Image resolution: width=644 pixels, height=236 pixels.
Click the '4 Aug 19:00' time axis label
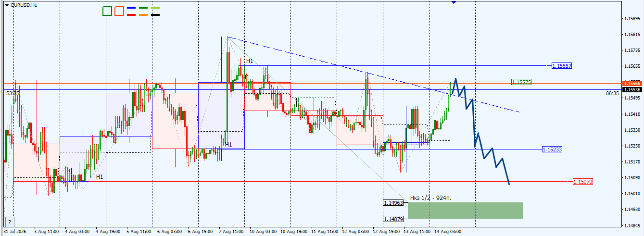click(x=108, y=232)
